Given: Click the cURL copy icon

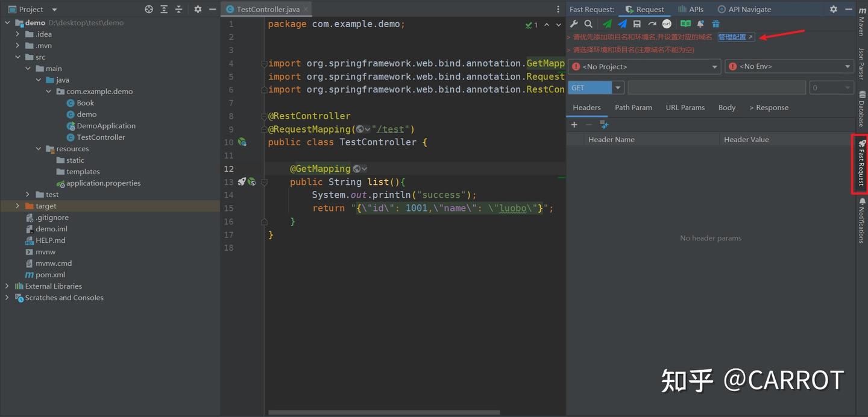Looking at the screenshot, I should [667, 24].
